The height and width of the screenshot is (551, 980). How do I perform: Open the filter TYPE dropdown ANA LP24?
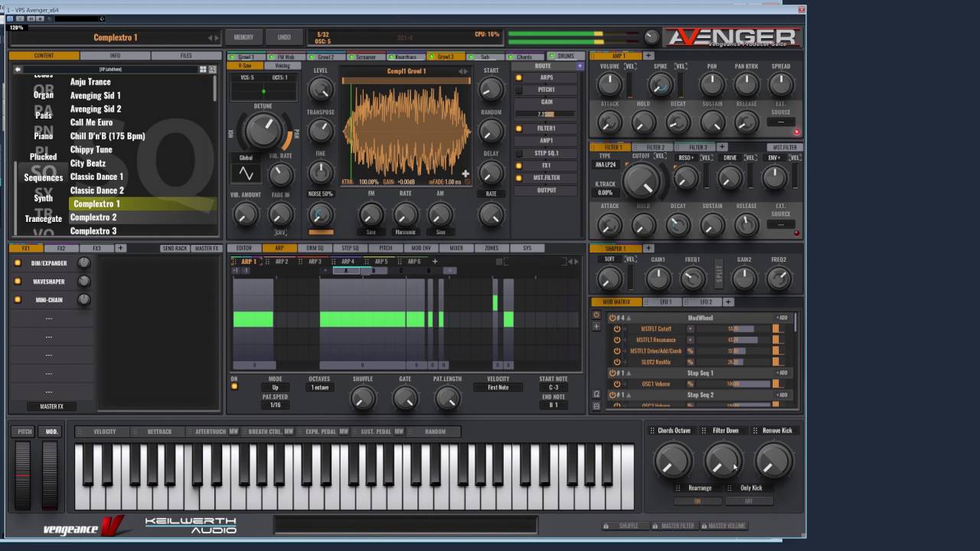[x=606, y=165]
